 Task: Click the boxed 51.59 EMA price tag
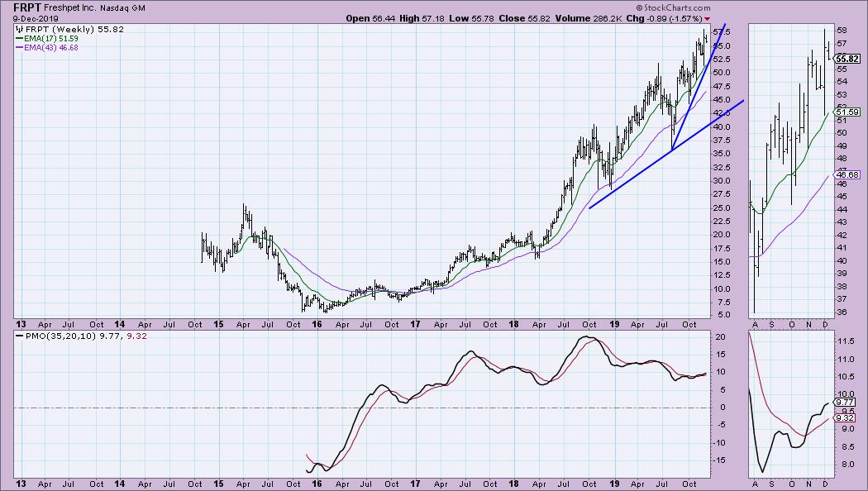[847, 112]
